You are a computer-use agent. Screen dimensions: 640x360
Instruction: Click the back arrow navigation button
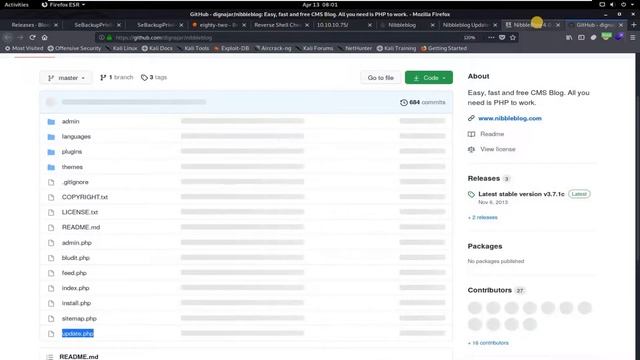click(x=8, y=37)
